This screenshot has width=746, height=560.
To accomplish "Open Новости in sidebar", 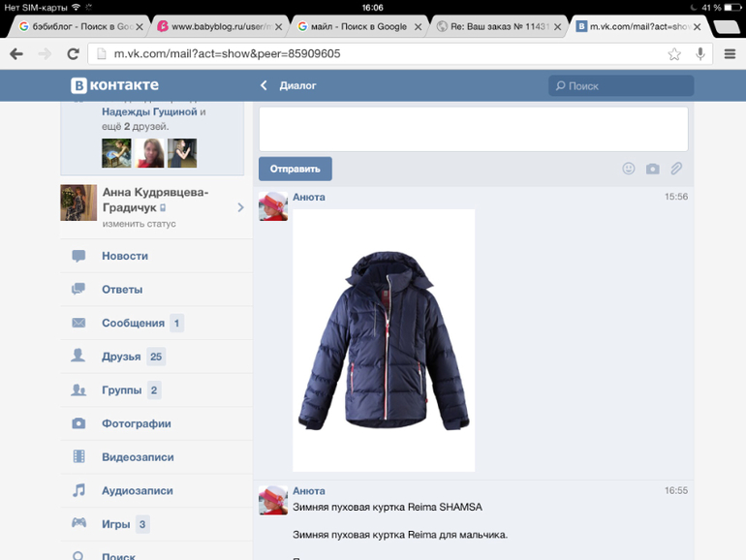I will [x=124, y=256].
